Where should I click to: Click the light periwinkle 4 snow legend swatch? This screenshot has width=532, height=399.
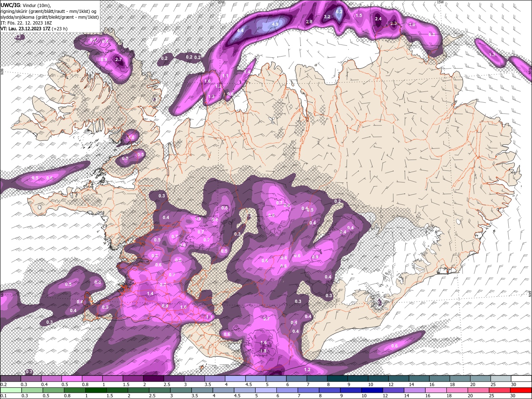(235, 379)
